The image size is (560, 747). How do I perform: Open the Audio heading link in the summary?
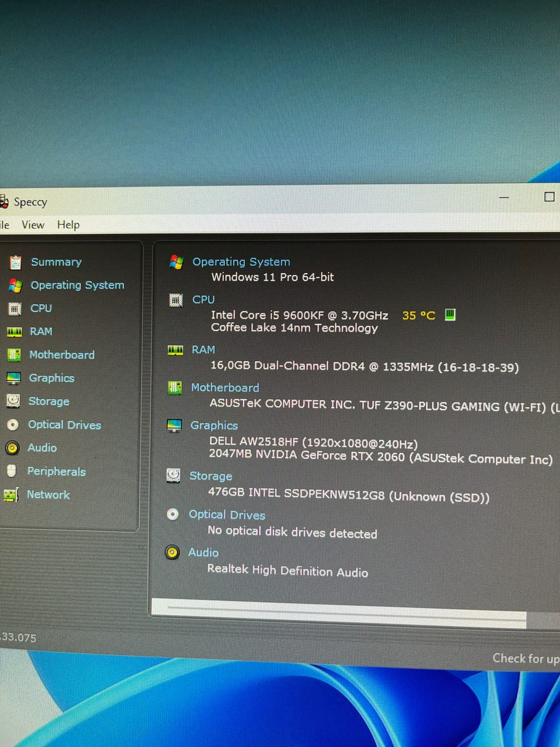point(204,552)
